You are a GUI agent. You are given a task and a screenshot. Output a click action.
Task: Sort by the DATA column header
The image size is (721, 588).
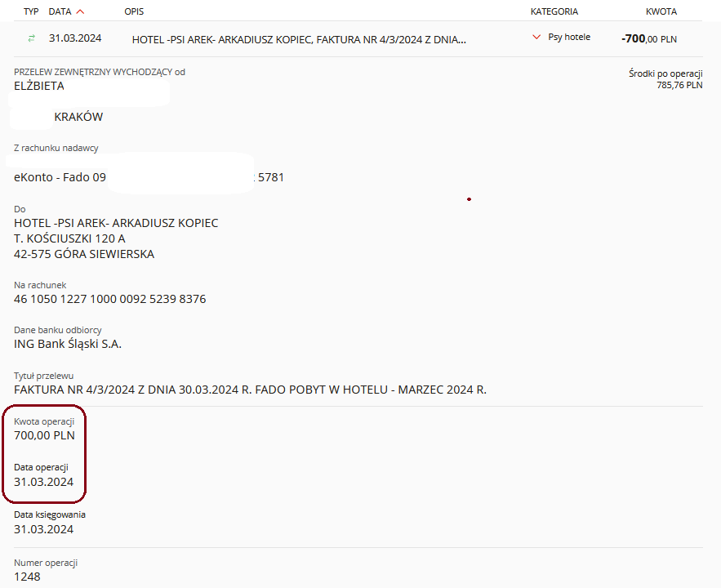coord(60,11)
